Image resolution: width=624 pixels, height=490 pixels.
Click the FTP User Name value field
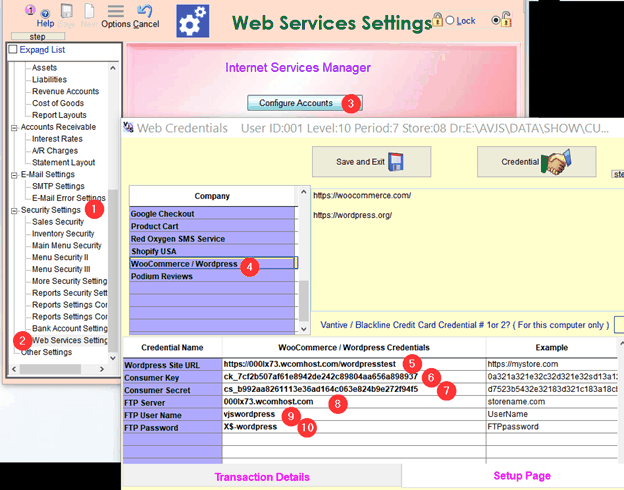point(354,414)
